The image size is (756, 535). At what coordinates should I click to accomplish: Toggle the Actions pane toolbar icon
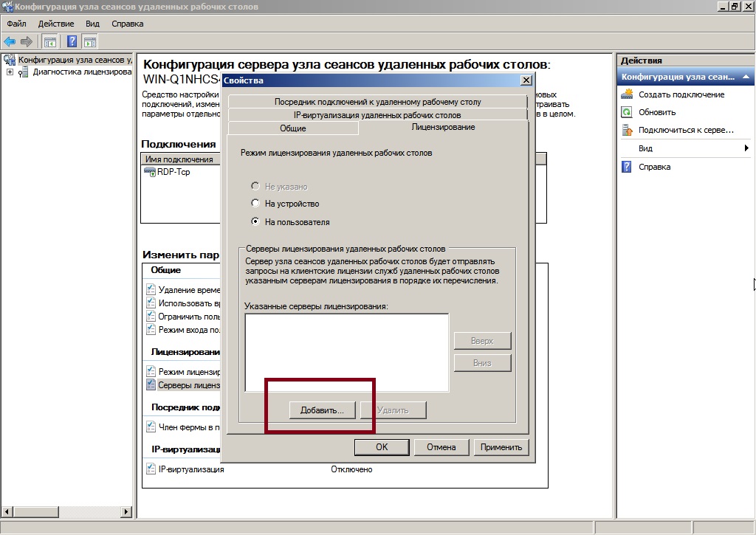coord(90,41)
